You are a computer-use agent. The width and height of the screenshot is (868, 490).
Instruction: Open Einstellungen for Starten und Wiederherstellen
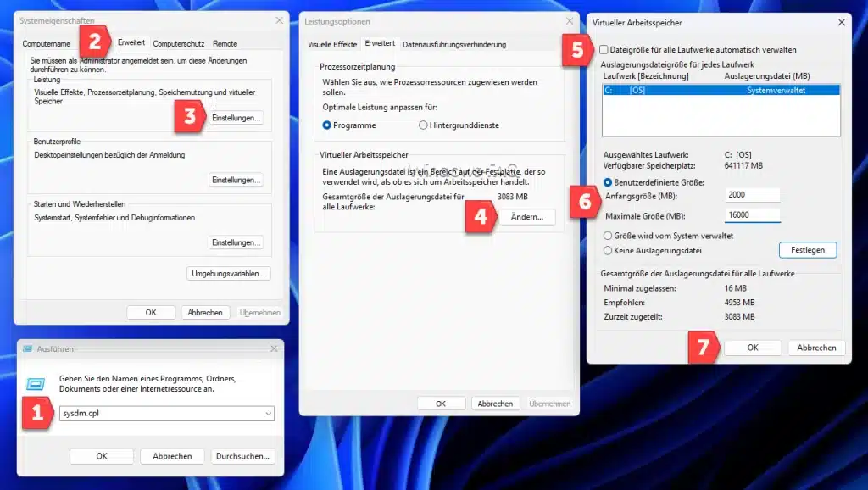pyautogui.click(x=236, y=242)
